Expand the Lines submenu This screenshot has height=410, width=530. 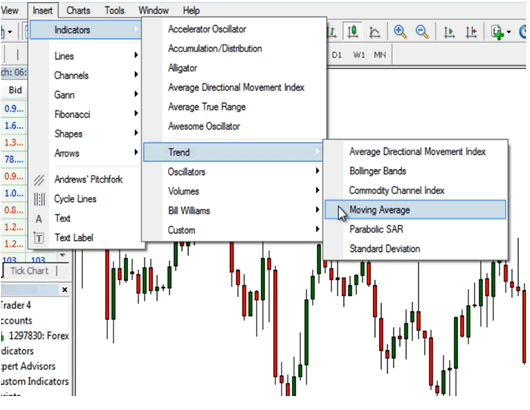(x=86, y=56)
